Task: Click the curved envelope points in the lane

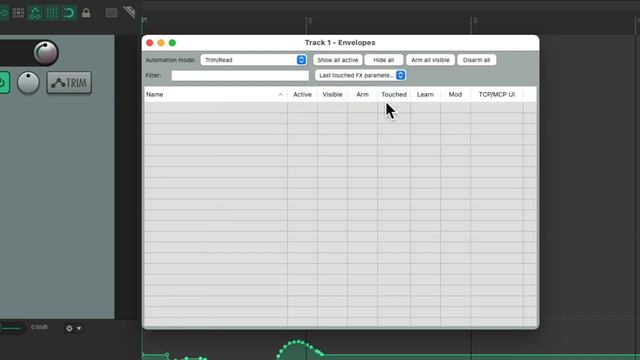Action: [299, 348]
